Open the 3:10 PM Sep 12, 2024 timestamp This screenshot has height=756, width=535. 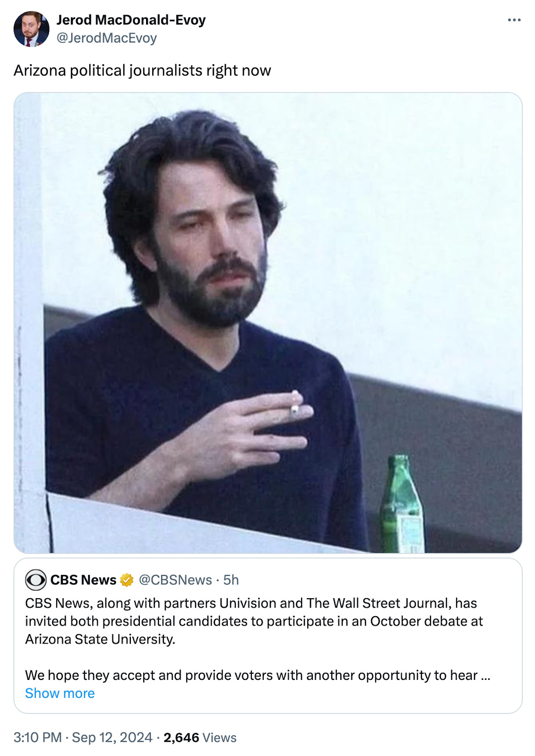click(x=83, y=738)
